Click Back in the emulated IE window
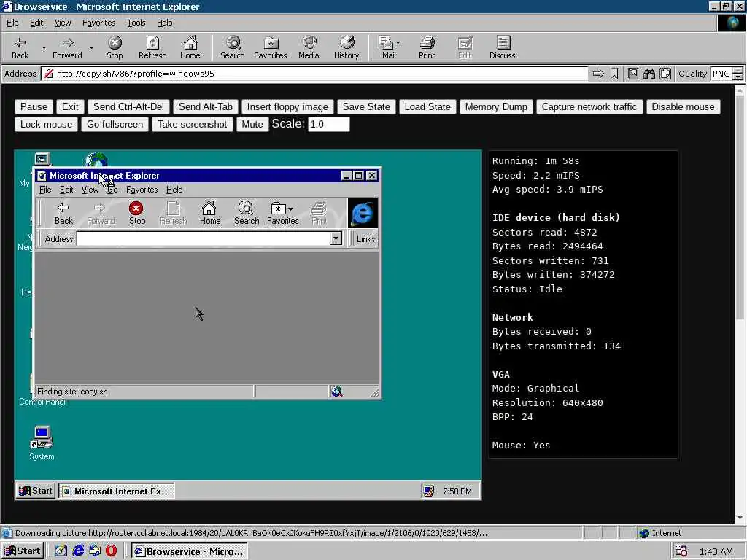Image resolution: width=747 pixels, height=560 pixels. coord(63,213)
